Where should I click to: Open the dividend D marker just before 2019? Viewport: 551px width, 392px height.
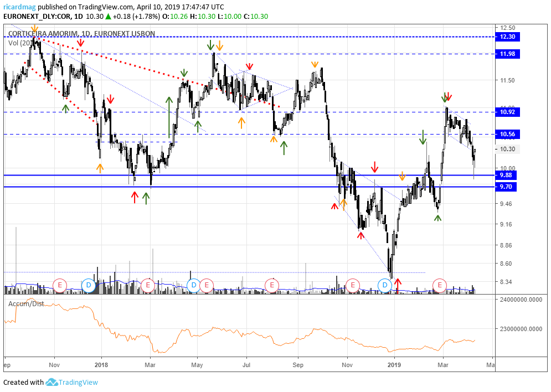[385, 285]
